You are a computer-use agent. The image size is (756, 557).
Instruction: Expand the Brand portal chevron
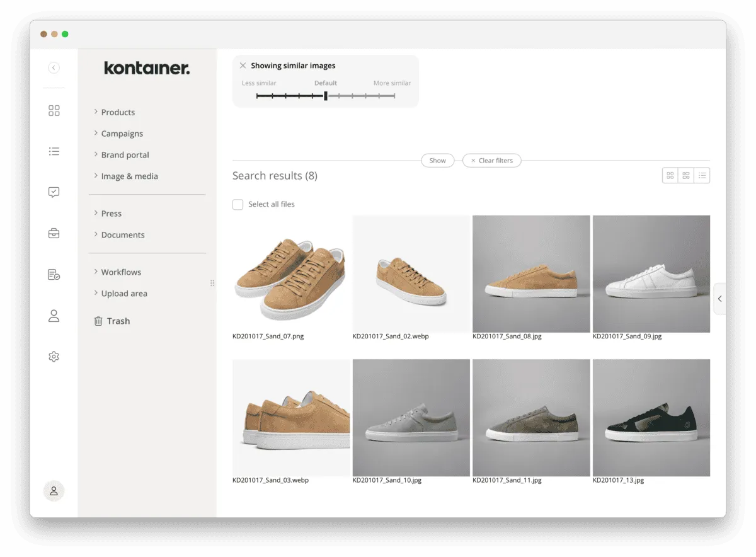coord(96,155)
